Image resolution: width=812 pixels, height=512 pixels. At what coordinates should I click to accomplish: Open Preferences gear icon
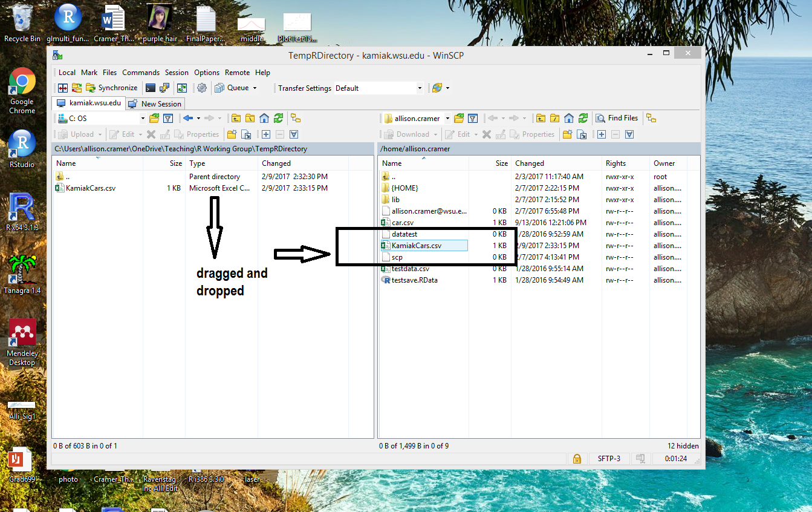[202, 88]
